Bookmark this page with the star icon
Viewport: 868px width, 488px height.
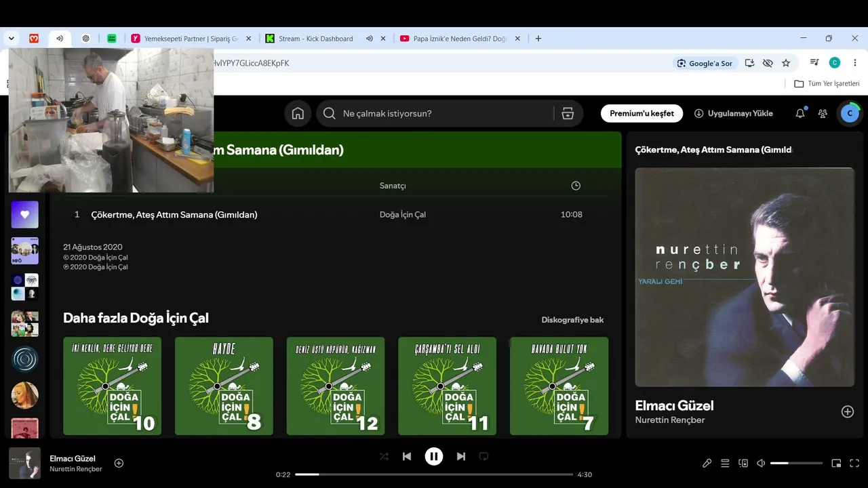[786, 63]
